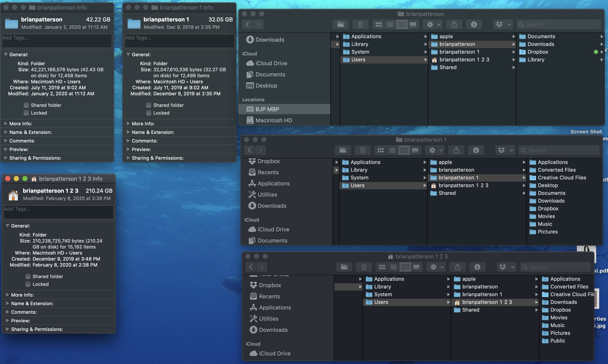This screenshot has width=608, height=364.
Task: Select gallery view in top brianpatterson window
Action: coord(413,24)
